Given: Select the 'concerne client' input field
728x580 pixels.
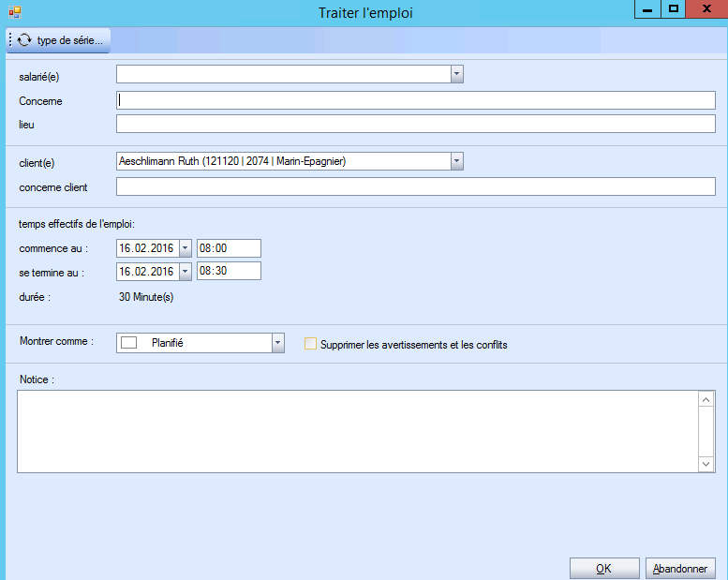Looking at the screenshot, I should [x=415, y=187].
